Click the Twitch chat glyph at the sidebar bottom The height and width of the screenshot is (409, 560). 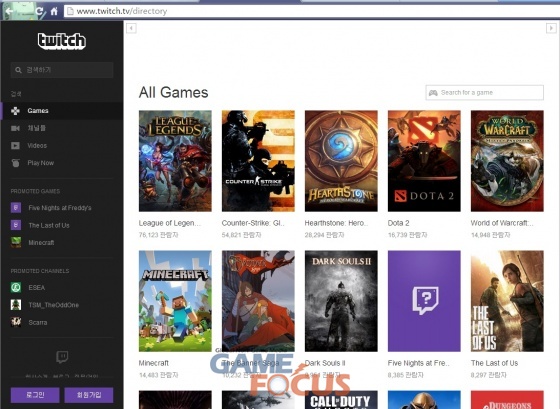click(62, 357)
